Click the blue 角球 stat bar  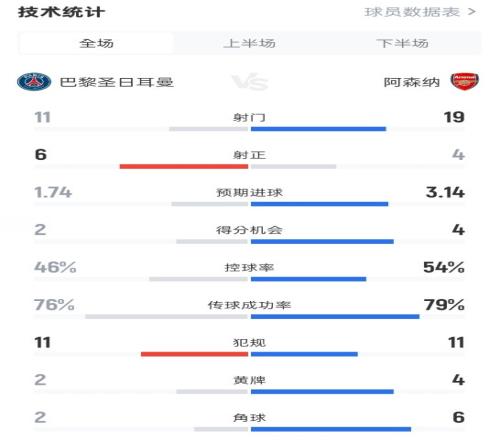click(331, 429)
